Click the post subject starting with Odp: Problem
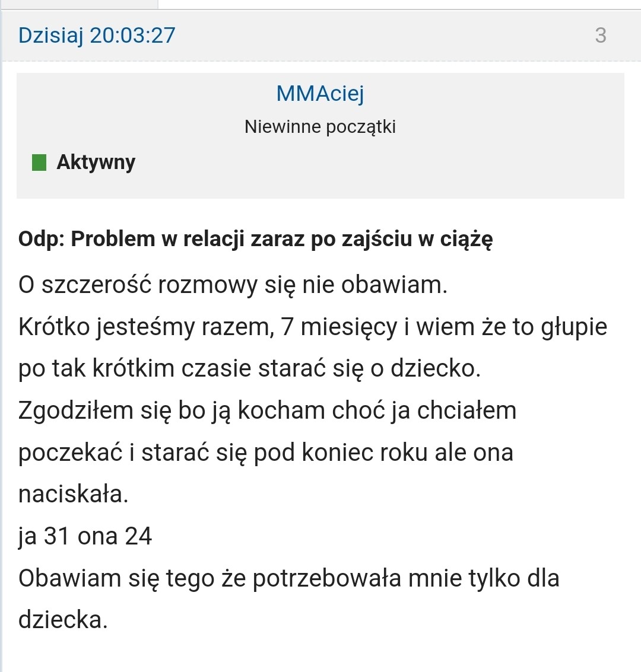Screen dimensions: 641x672 coord(255,238)
